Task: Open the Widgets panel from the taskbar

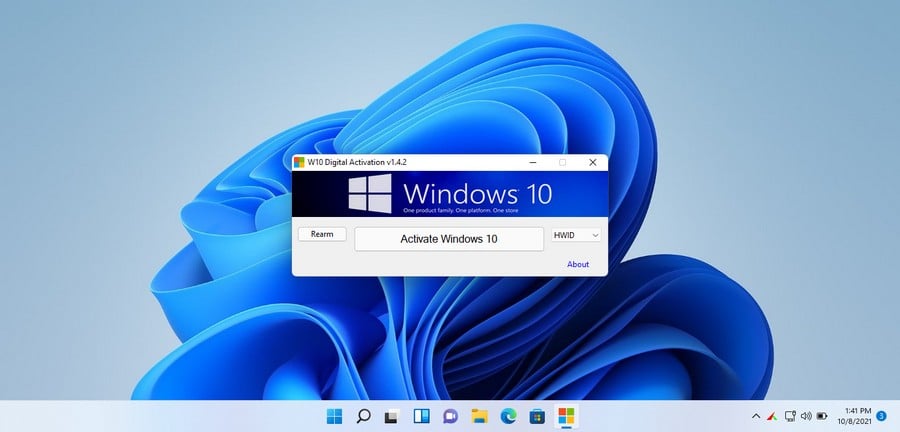Action: tap(421, 416)
